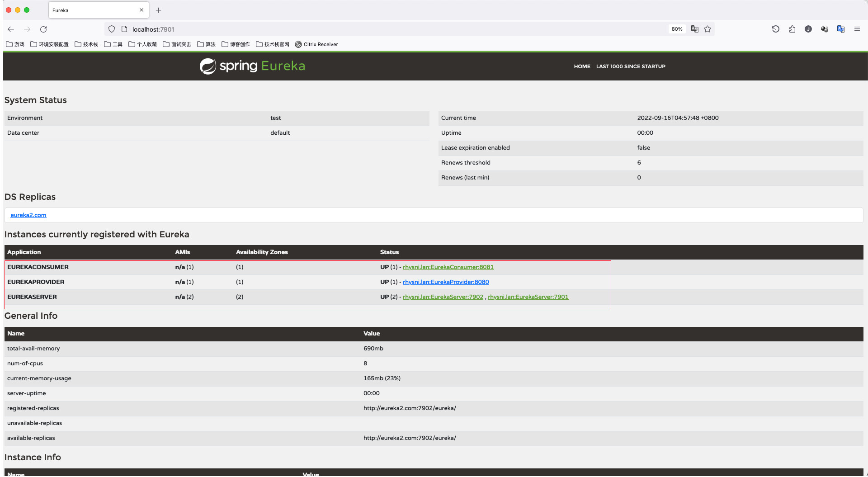Viewport: 868px width, 477px height.
Task: Click the WeChat-style extension icon
Action: [x=825, y=29]
